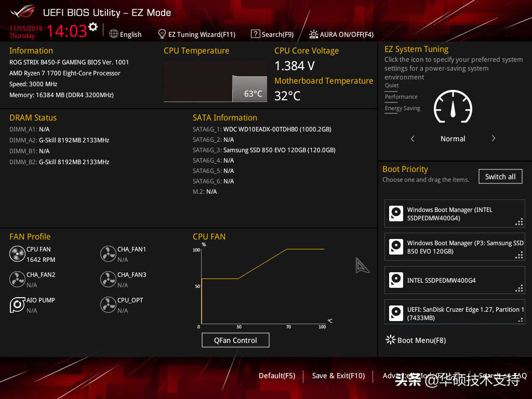Click the 1642 RPM CPU fan speed

[41, 260]
